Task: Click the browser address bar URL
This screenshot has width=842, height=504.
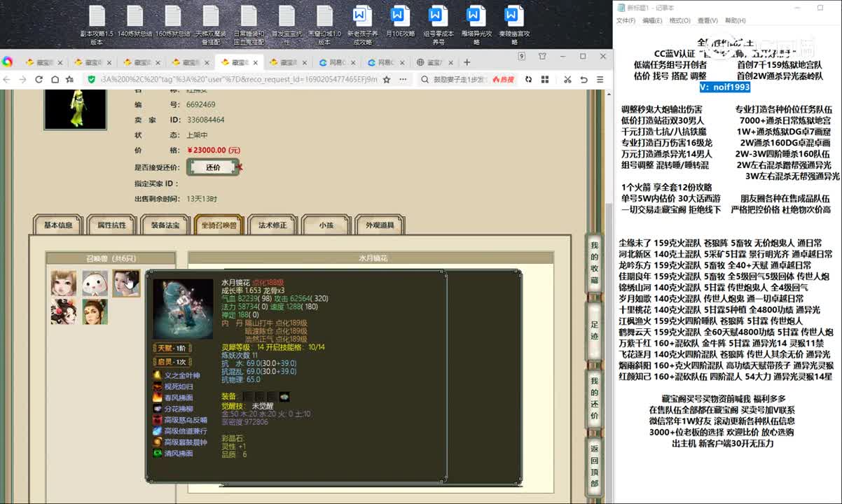Action: click(x=239, y=80)
